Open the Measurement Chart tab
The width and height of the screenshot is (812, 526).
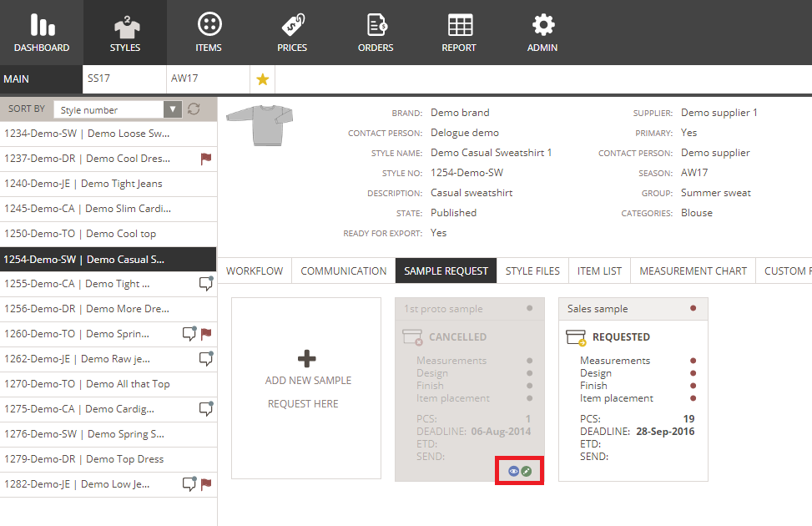click(x=693, y=271)
